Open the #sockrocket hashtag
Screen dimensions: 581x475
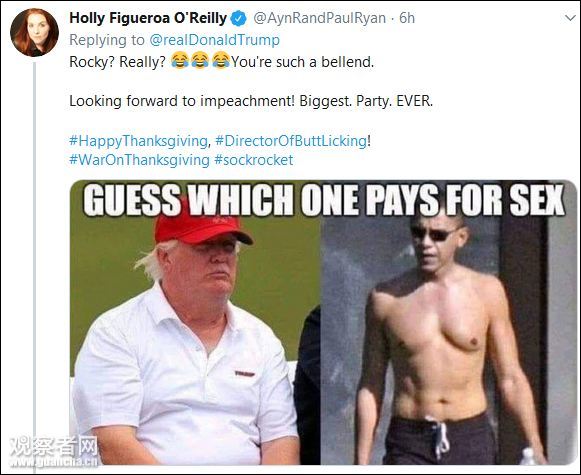[x=253, y=160]
